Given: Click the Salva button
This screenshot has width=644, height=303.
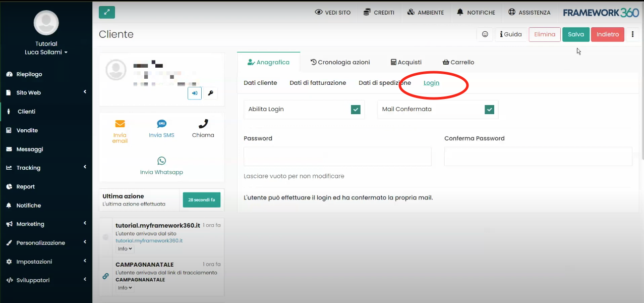Looking at the screenshot, I should point(575,34).
